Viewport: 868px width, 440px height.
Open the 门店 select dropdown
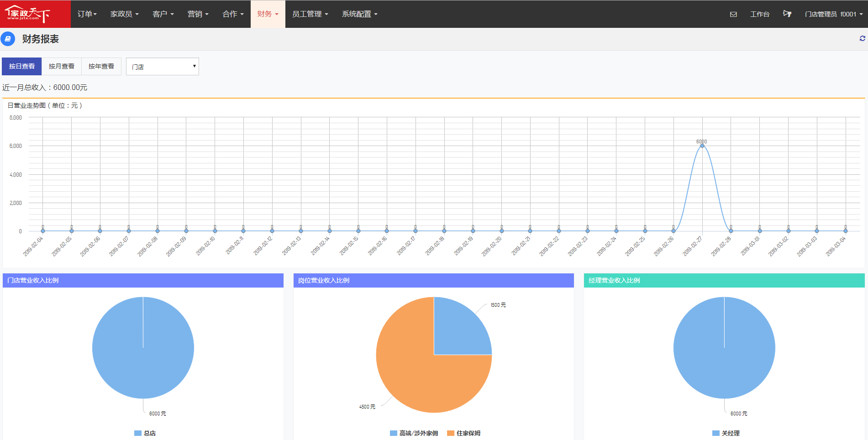163,67
